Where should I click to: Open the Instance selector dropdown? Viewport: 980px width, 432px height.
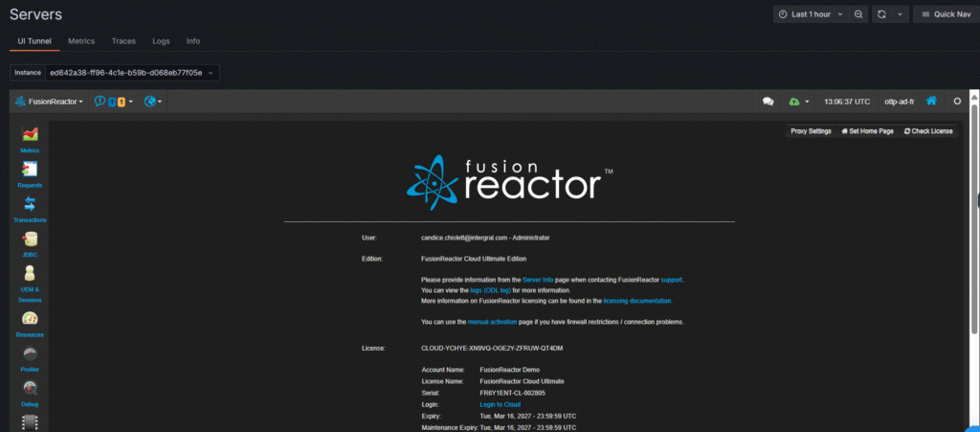116,72
